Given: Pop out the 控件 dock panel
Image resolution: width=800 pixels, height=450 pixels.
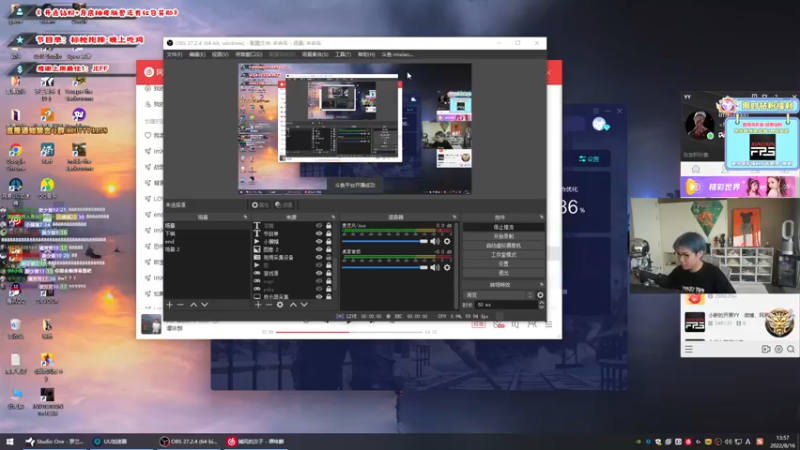Looking at the screenshot, I should click(x=541, y=217).
